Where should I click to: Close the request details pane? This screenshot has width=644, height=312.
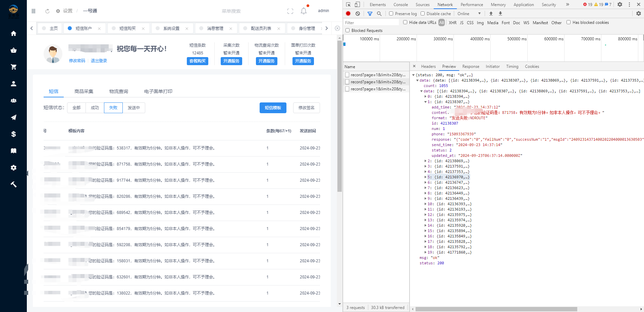click(414, 66)
